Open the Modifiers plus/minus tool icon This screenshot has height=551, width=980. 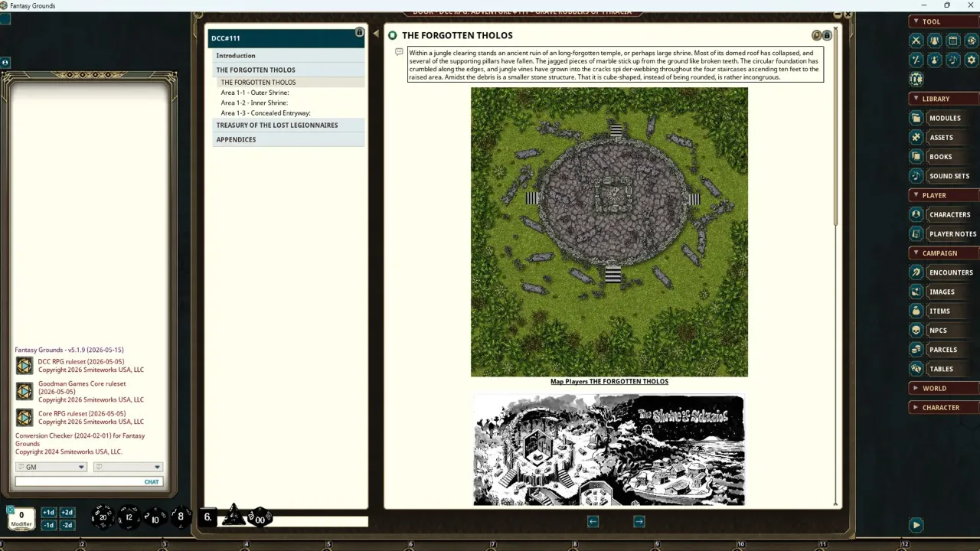pyautogui.click(x=916, y=59)
